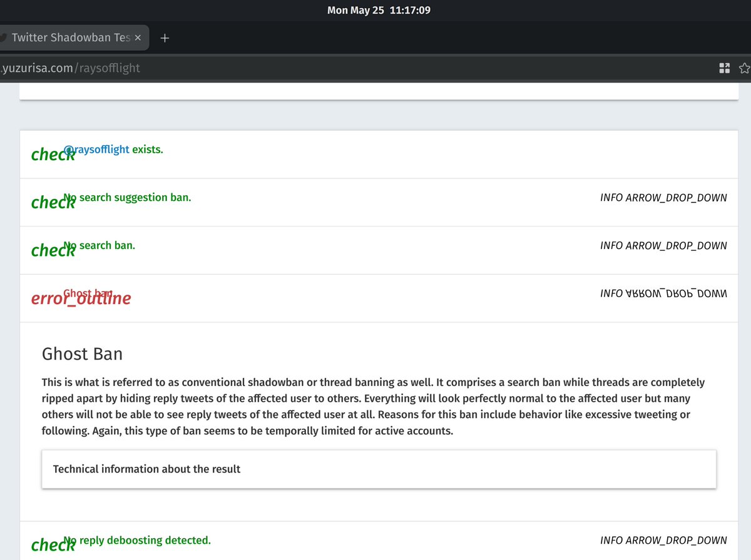Close the Twitter Shadowban Test tab
This screenshot has height=560, width=751.
click(138, 38)
